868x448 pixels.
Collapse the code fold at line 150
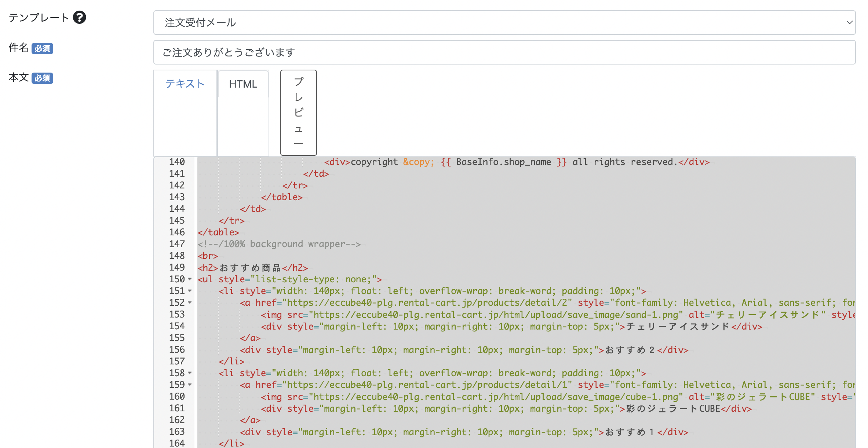click(190, 279)
